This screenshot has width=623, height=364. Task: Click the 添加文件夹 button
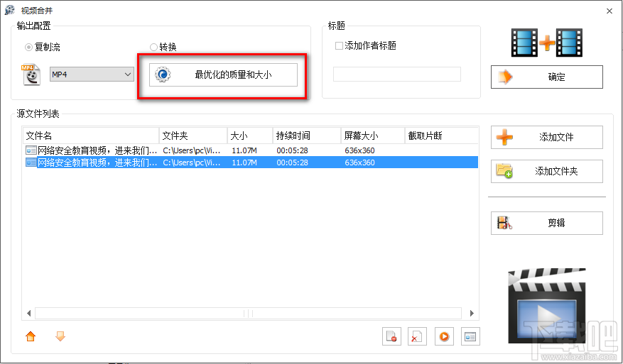tap(547, 171)
